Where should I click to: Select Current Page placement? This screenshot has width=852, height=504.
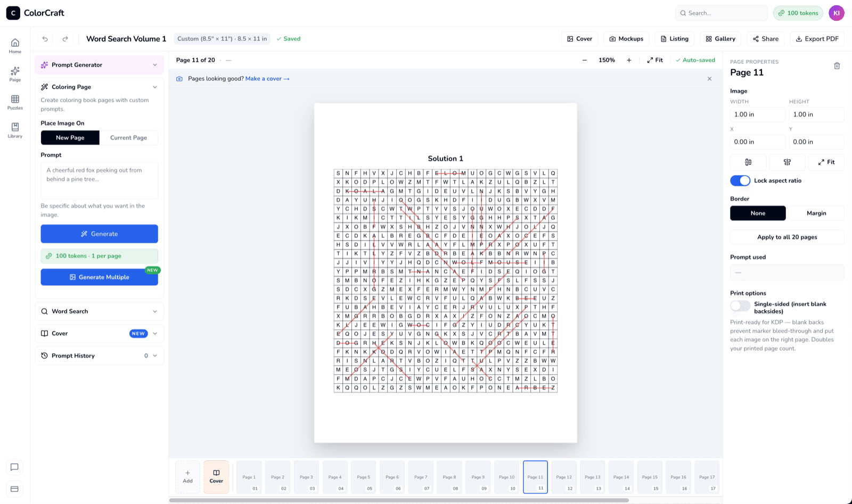[x=128, y=137]
